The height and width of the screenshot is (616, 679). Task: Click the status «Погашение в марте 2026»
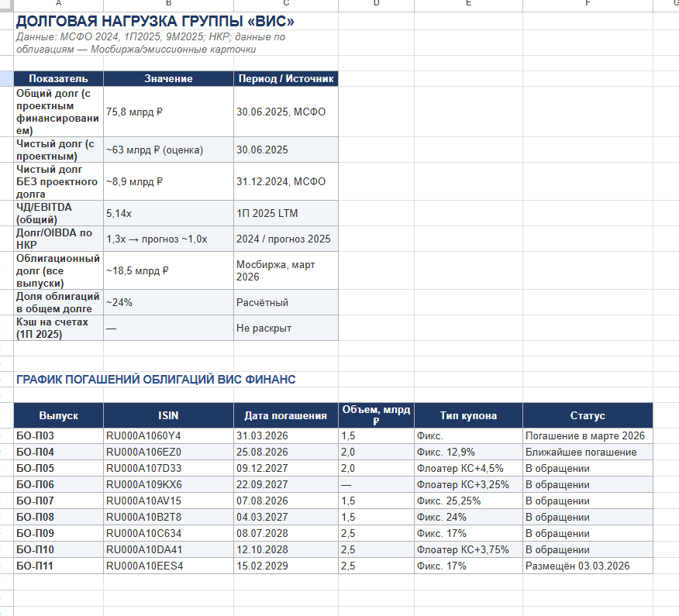point(588,435)
